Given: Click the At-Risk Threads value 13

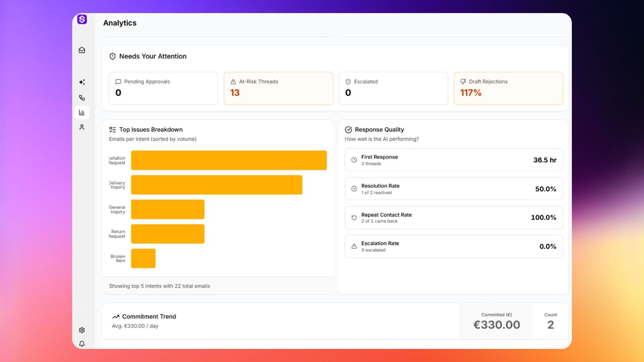Looking at the screenshot, I should click(x=235, y=93).
